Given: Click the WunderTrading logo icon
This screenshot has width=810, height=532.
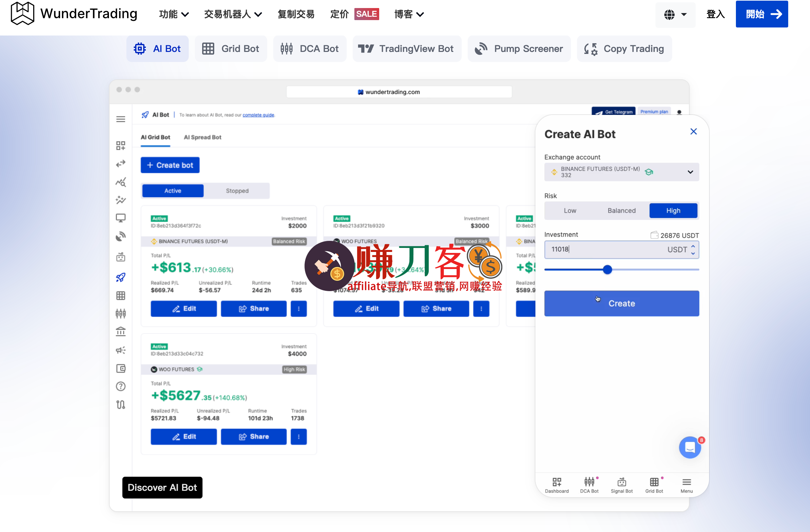Looking at the screenshot, I should click(22, 14).
